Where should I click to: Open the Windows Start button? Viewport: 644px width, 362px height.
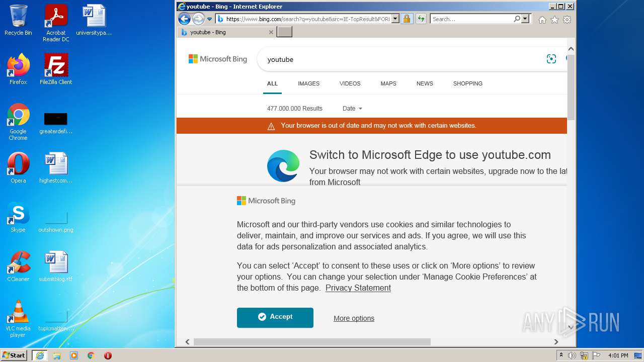(14, 355)
